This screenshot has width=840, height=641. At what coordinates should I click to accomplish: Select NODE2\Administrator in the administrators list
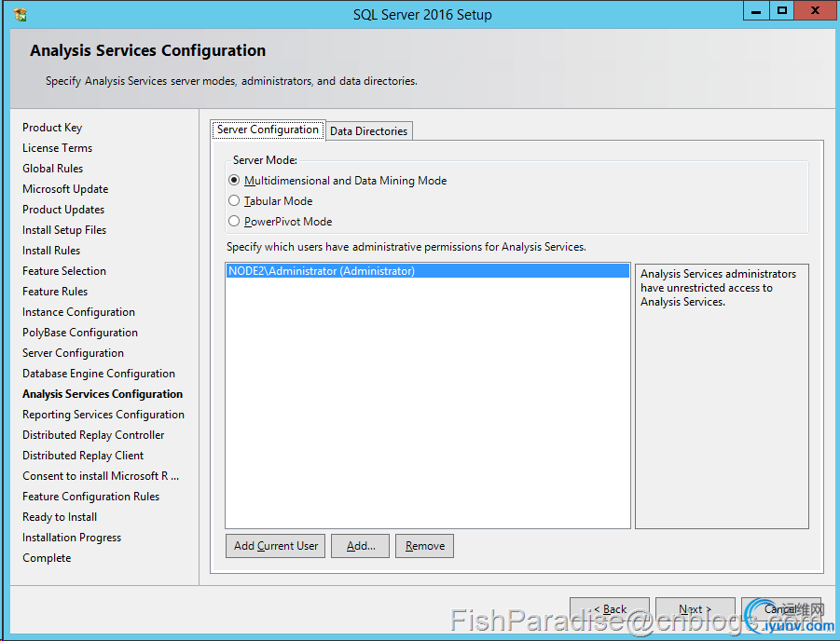pos(428,271)
